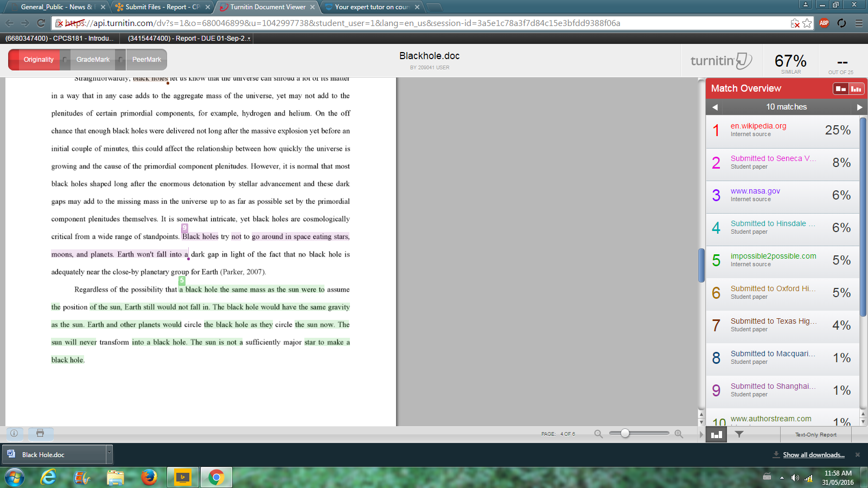
Task: Click the print document icon
Action: pos(40,433)
